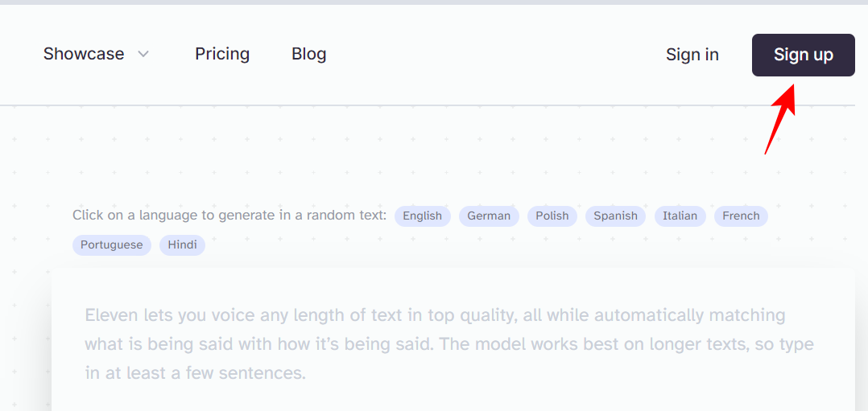This screenshot has height=411, width=868.
Task: Open the Showcase menu
Action: pos(84,55)
